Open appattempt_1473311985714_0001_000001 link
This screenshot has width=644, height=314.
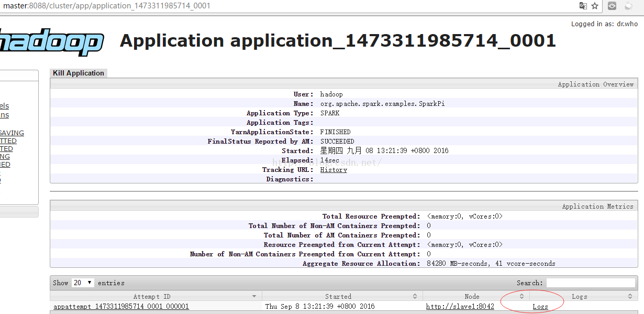click(x=121, y=307)
